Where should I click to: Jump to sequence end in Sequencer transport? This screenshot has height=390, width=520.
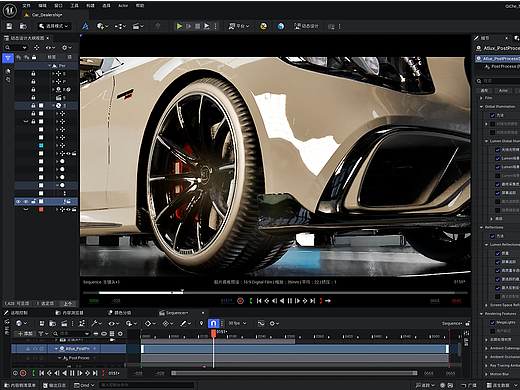tap(95, 373)
